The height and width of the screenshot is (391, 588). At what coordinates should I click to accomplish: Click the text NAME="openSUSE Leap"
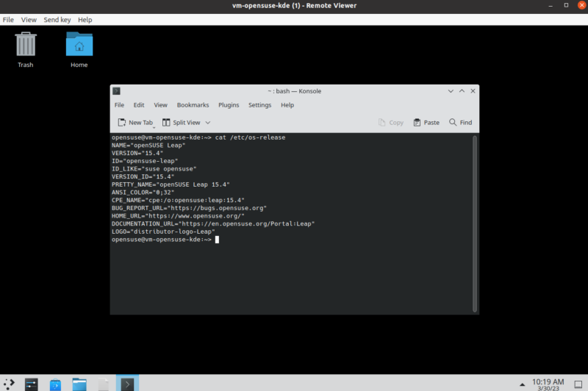click(148, 145)
